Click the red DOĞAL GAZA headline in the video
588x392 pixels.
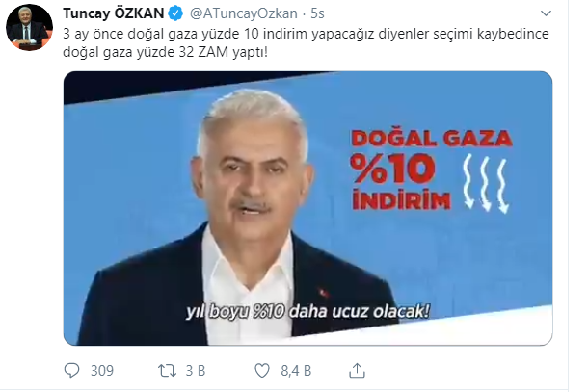[x=432, y=138]
